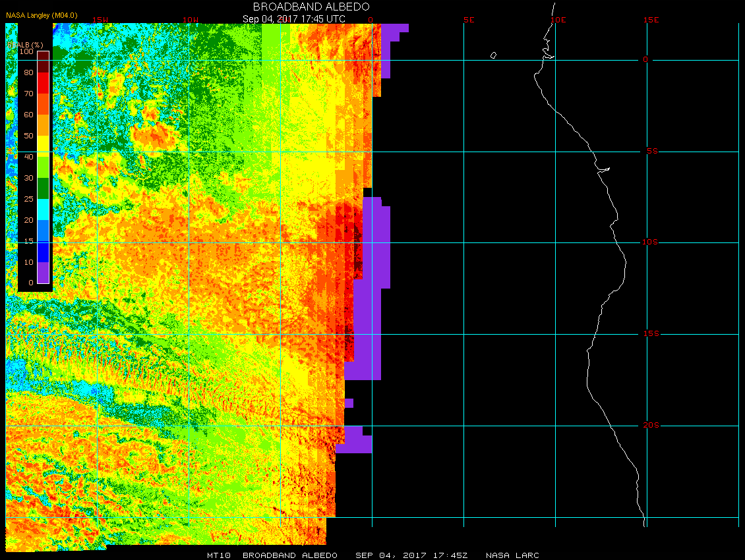Click the light blue 15-20% legend swatch
Screen dimensions: 745x560
tap(44, 231)
